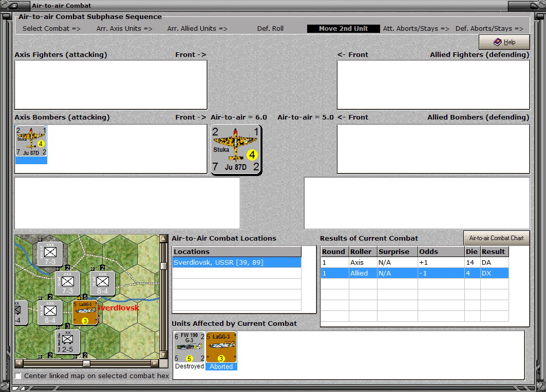Open the Air-to-air Combat Chart

pyautogui.click(x=496, y=238)
